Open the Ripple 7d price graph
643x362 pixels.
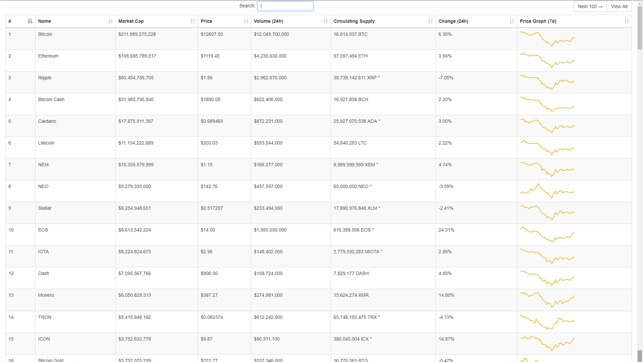[547, 82]
